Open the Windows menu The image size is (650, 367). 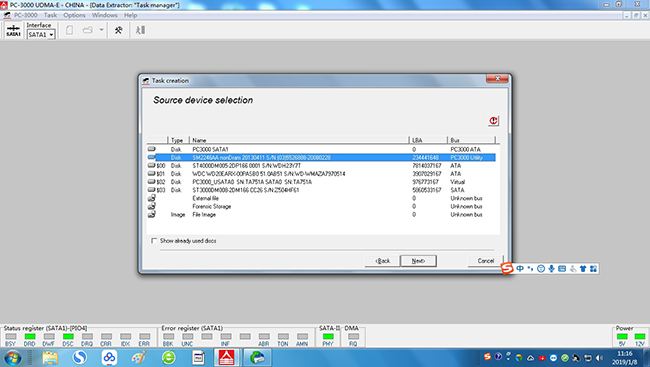[x=104, y=15]
